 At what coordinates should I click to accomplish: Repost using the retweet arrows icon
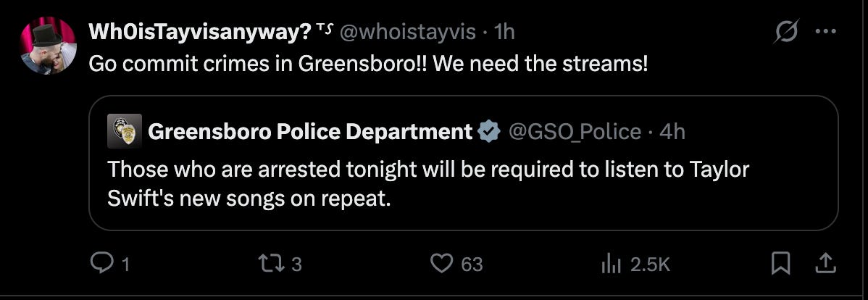[273, 264]
